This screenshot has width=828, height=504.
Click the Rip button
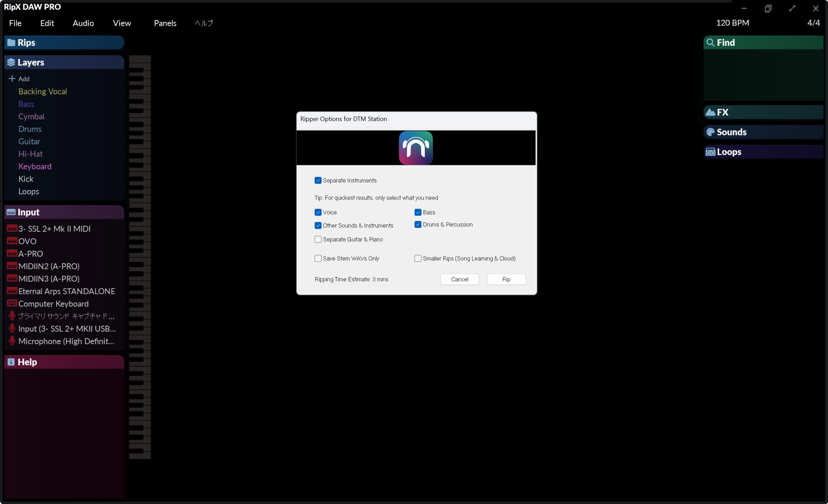(506, 279)
